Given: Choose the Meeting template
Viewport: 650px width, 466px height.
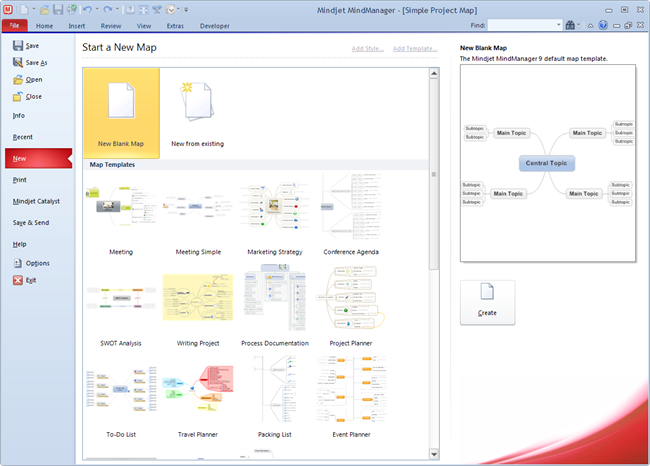Looking at the screenshot, I should (x=121, y=215).
